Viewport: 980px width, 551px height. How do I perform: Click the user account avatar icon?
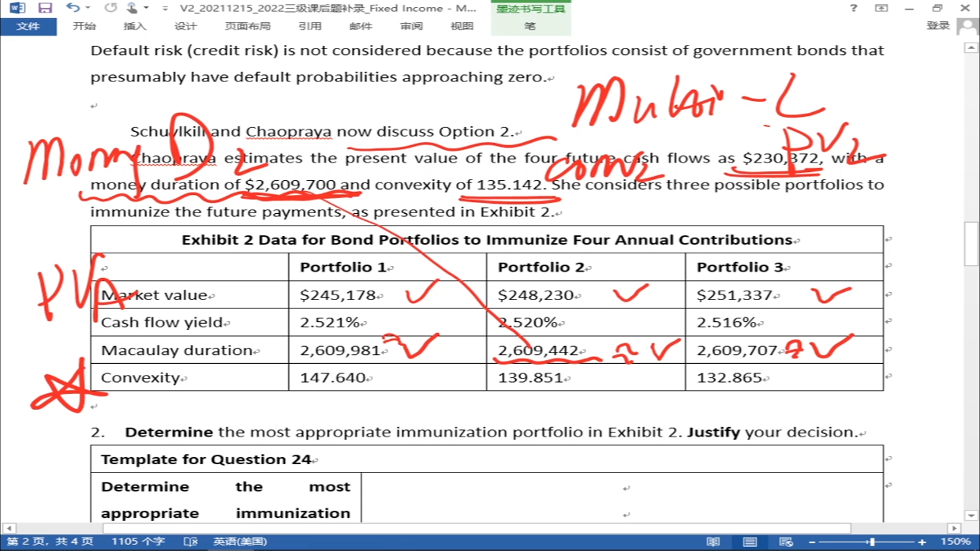967,26
